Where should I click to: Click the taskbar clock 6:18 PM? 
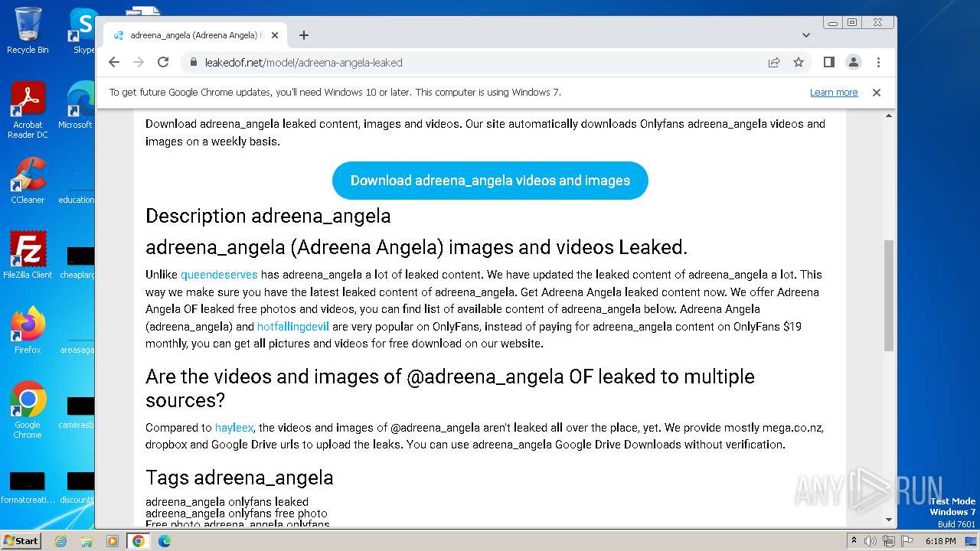tap(940, 541)
